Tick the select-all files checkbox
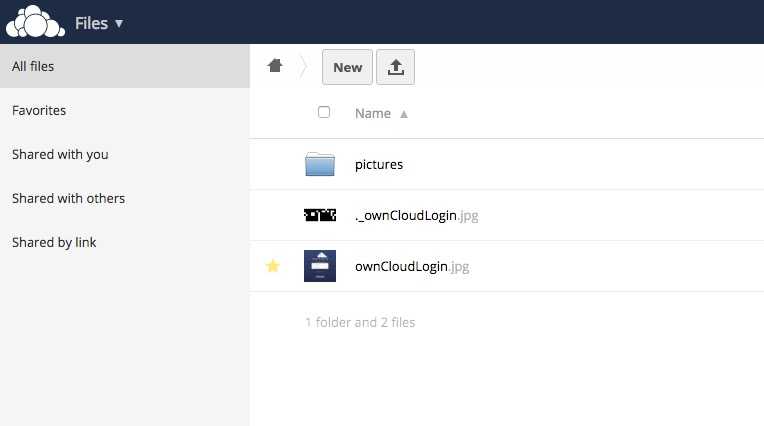This screenshot has height=426, width=764. (324, 112)
